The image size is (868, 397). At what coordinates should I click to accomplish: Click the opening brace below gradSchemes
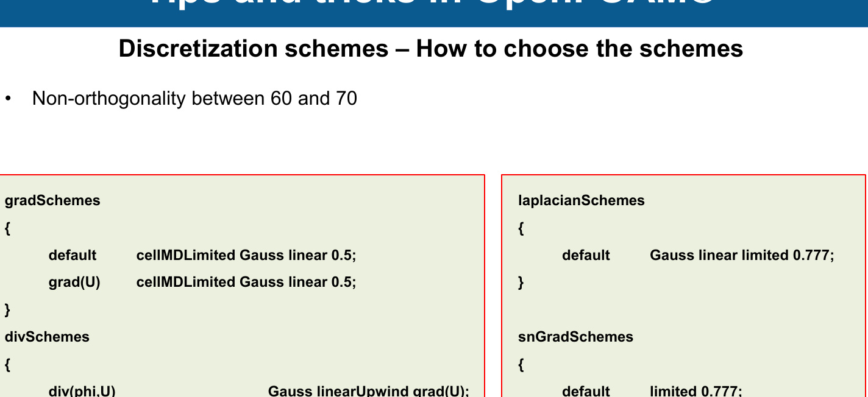point(8,228)
